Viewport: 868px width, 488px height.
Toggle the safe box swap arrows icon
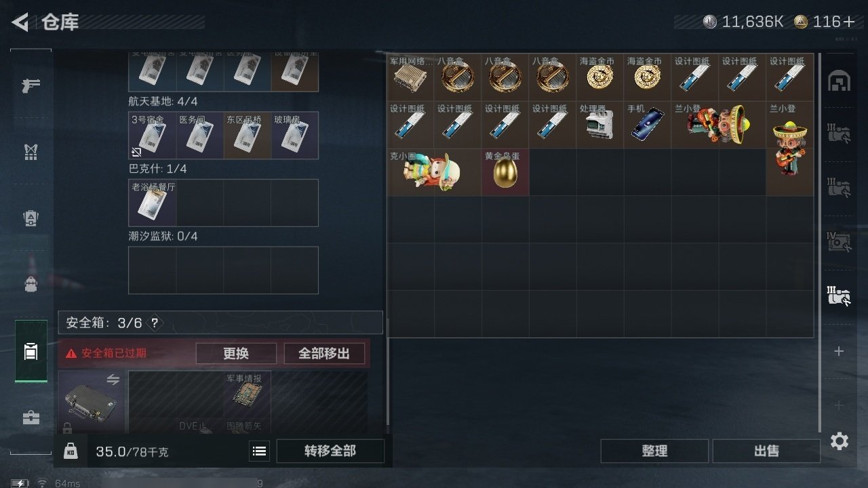(x=113, y=380)
